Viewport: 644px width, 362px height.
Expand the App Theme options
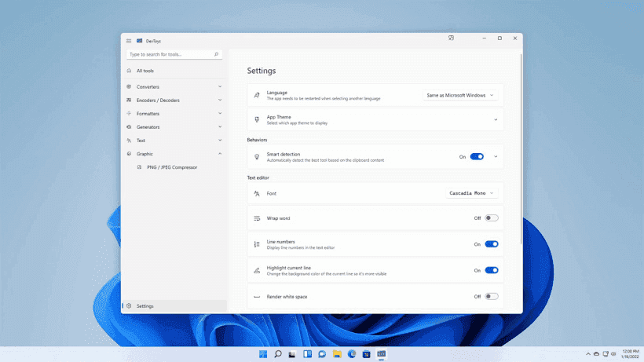pos(496,120)
